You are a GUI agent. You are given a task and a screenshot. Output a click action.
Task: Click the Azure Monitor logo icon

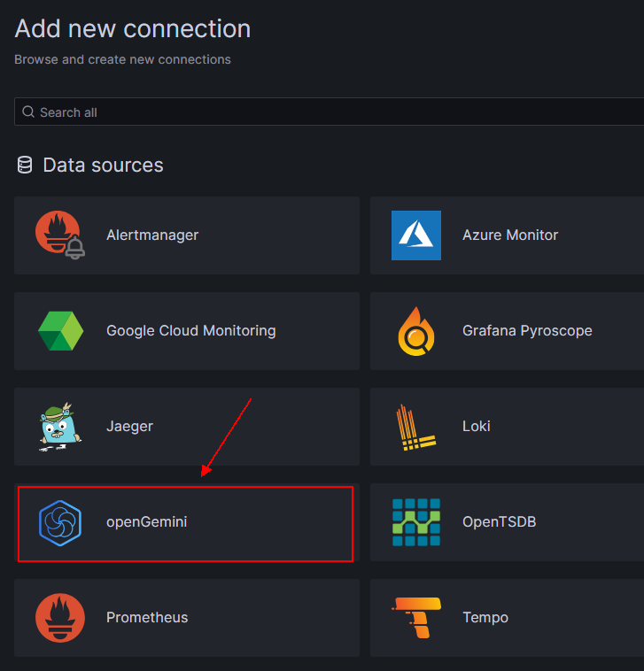[x=416, y=235]
